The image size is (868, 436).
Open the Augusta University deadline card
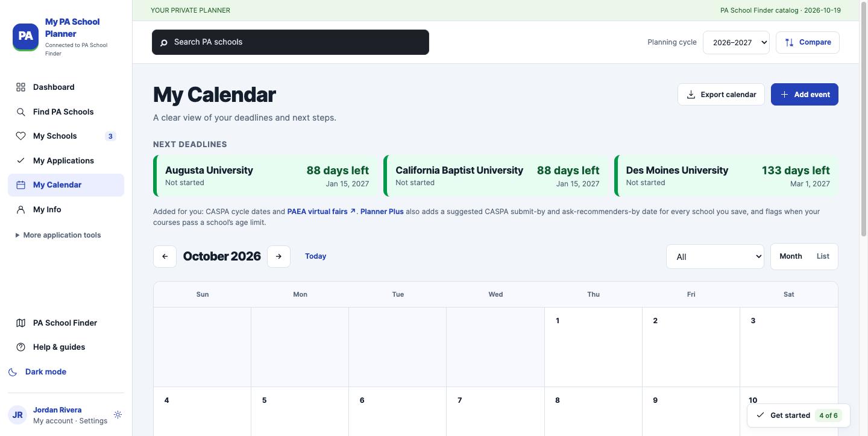click(266, 176)
